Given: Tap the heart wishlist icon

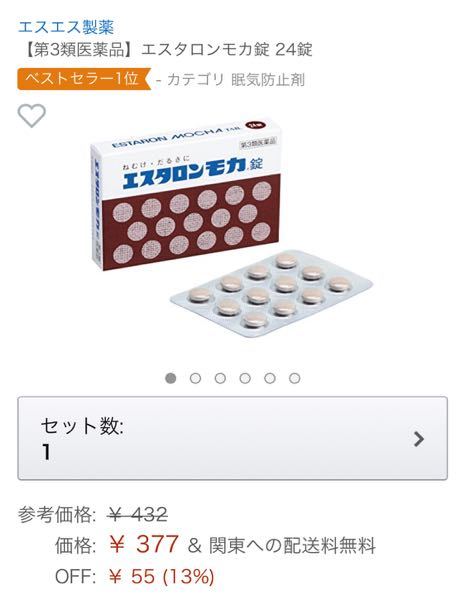Looking at the screenshot, I should (x=32, y=116).
